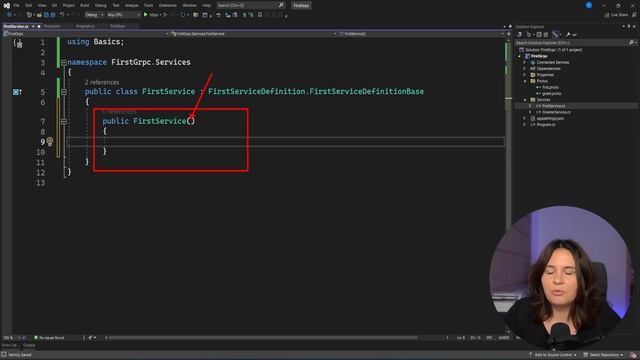Open the Debug configuration dropdown
640x360 pixels.
tap(94, 15)
